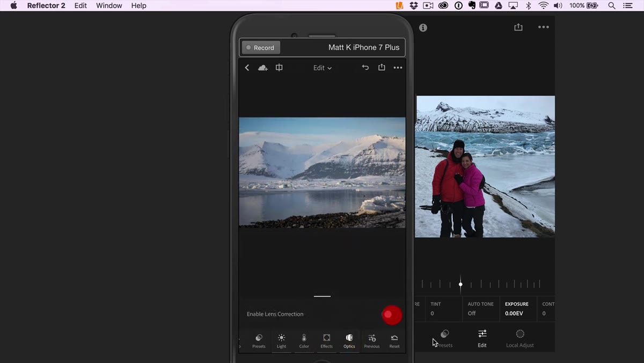Click the drag handle line above Lens Correction
Image resolution: width=644 pixels, height=363 pixels.
[322, 296]
